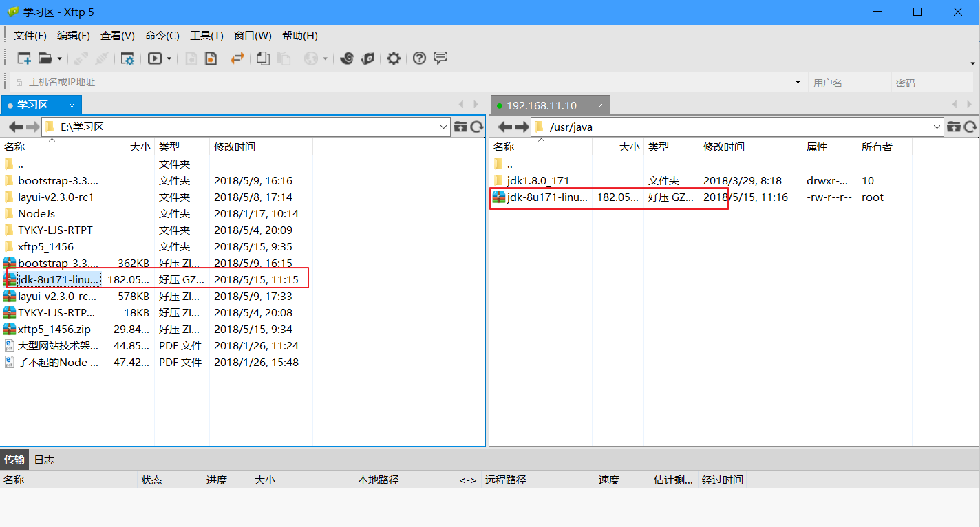Viewport: 980px width, 527px height.
Task: Select the layui-v2.3.0-rc1 folder
Action: tap(56, 197)
